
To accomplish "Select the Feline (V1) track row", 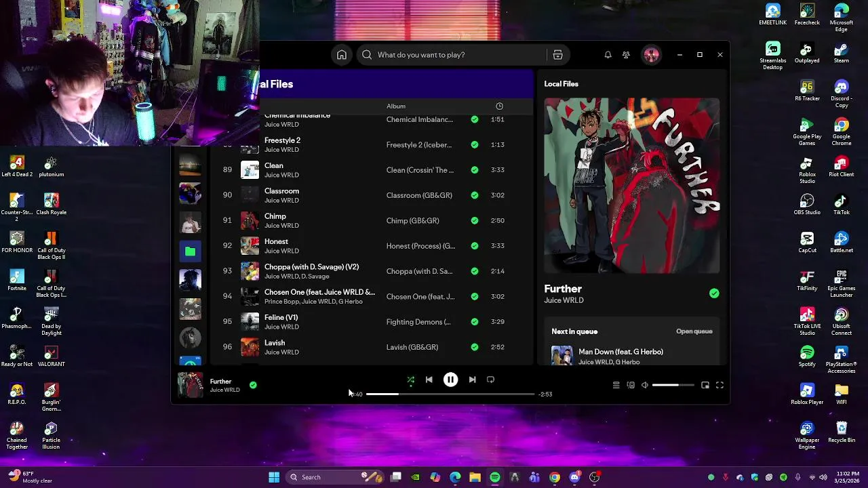I will (x=371, y=322).
